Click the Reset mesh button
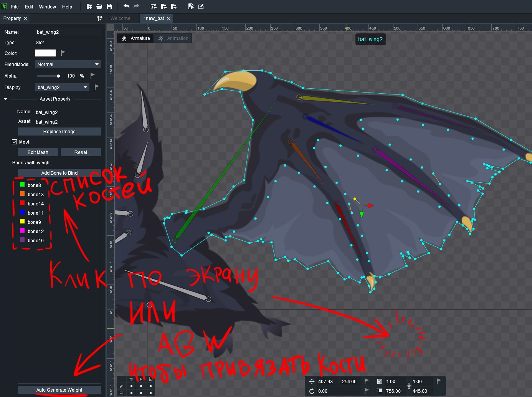 pyautogui.click(x=81, y=152)
